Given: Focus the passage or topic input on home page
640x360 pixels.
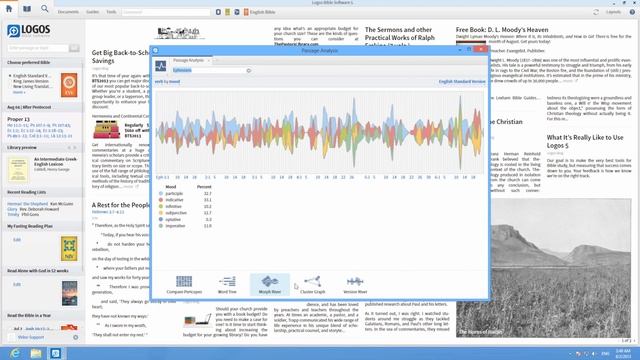Looking at the screenshot, I should click(x=38, y=48).
